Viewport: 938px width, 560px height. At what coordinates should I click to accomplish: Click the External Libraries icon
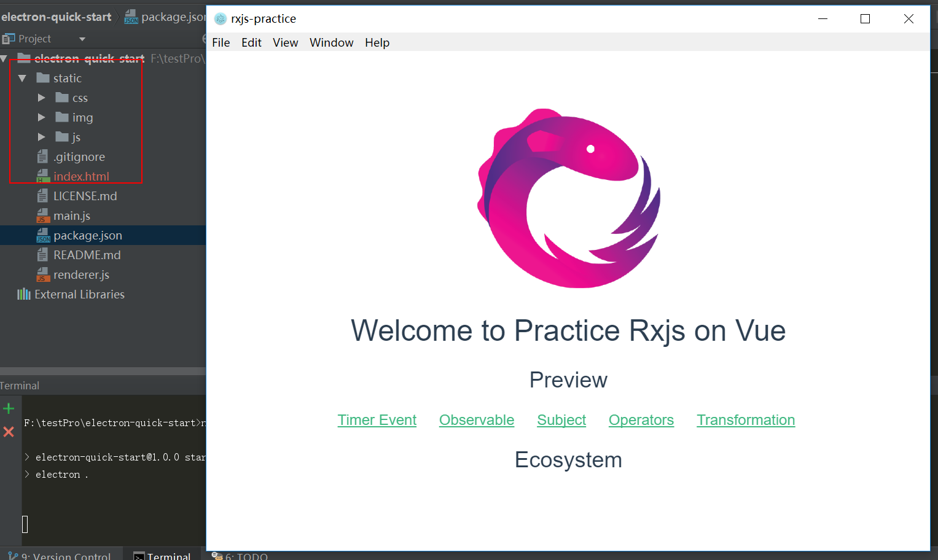click(24, 294)
